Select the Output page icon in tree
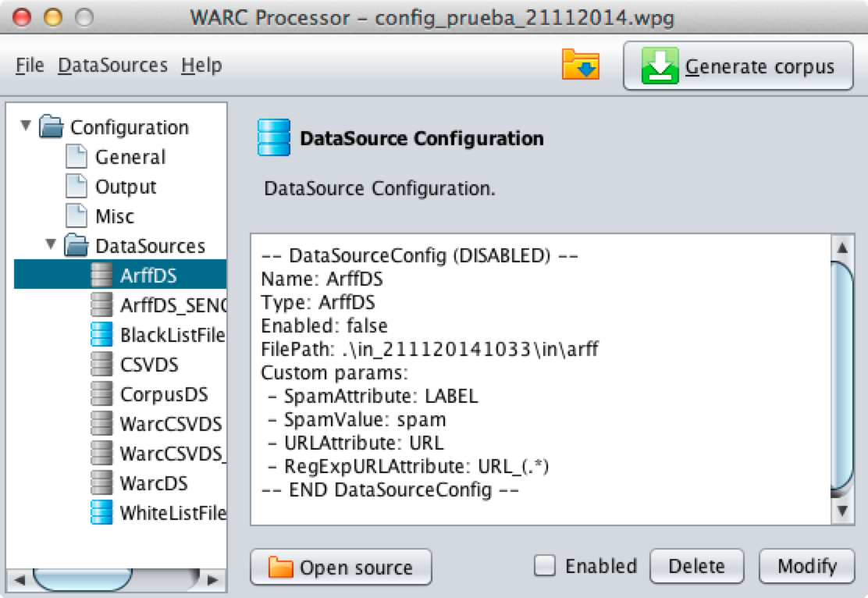This screenshot has width=868, height=598. [76, 187]
